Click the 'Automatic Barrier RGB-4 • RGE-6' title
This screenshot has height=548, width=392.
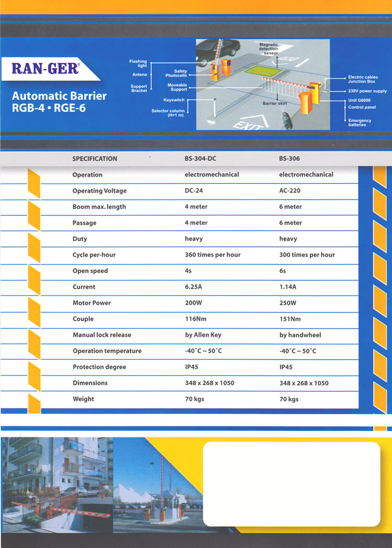tap(59, 101)
